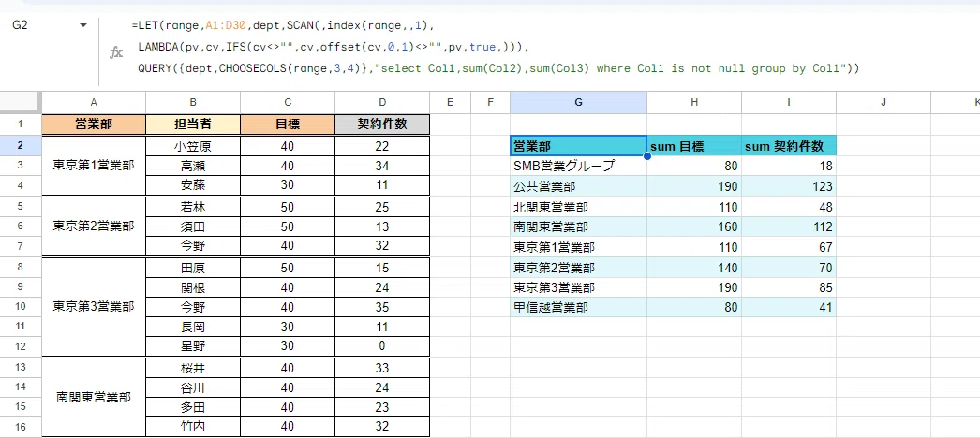Select merged cell 東京第2営業部 in column A
980x438 pixels.
[94, 226]
